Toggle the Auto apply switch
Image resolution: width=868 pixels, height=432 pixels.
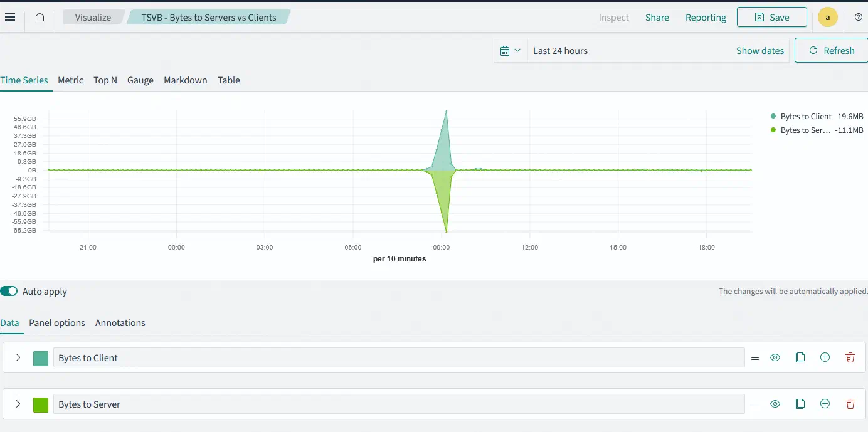[9, 291]
